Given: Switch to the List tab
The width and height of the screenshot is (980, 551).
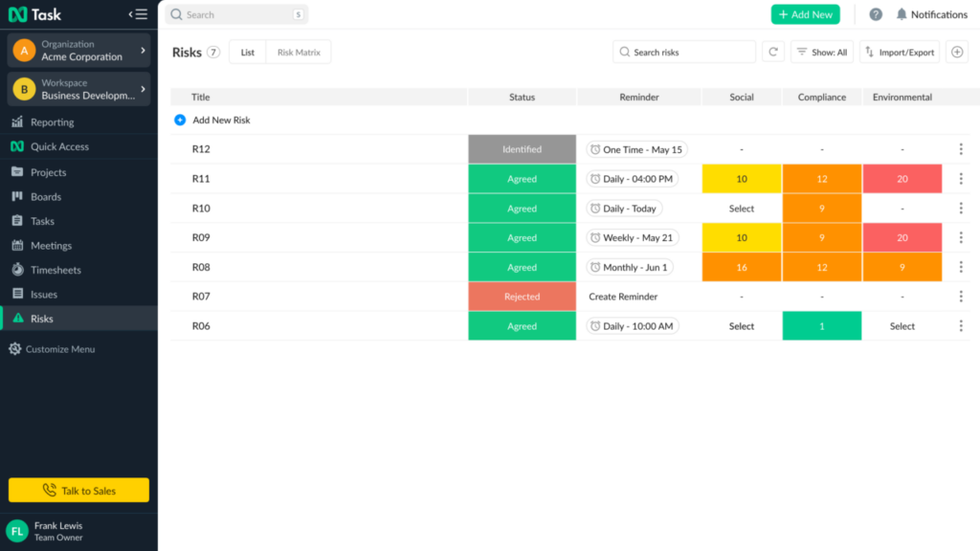Looking at the screenshot, I should (x=247, y=52).
